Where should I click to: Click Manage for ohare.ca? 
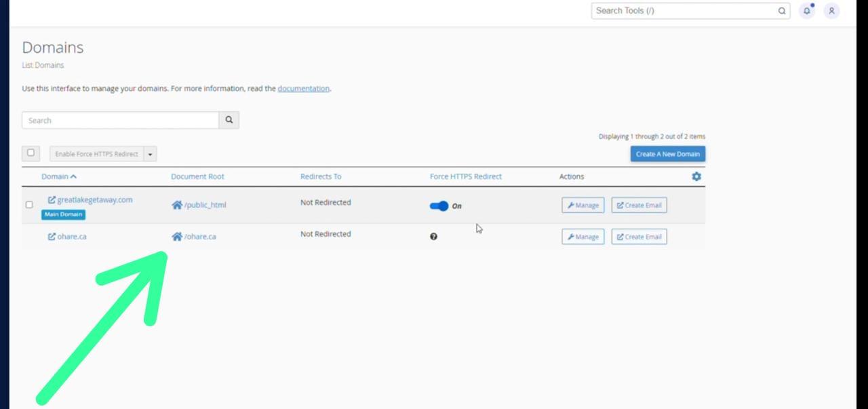coord(583,237)
